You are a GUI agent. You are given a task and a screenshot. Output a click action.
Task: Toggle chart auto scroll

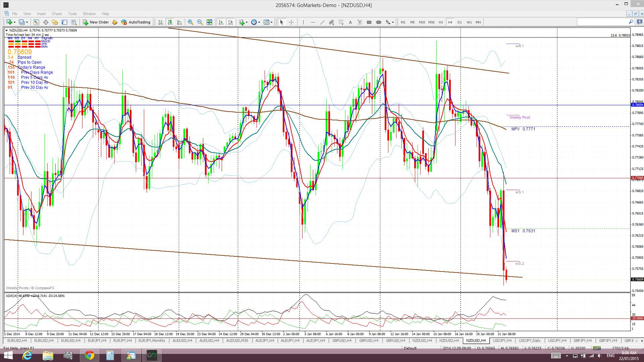click(x=221, y=22)
